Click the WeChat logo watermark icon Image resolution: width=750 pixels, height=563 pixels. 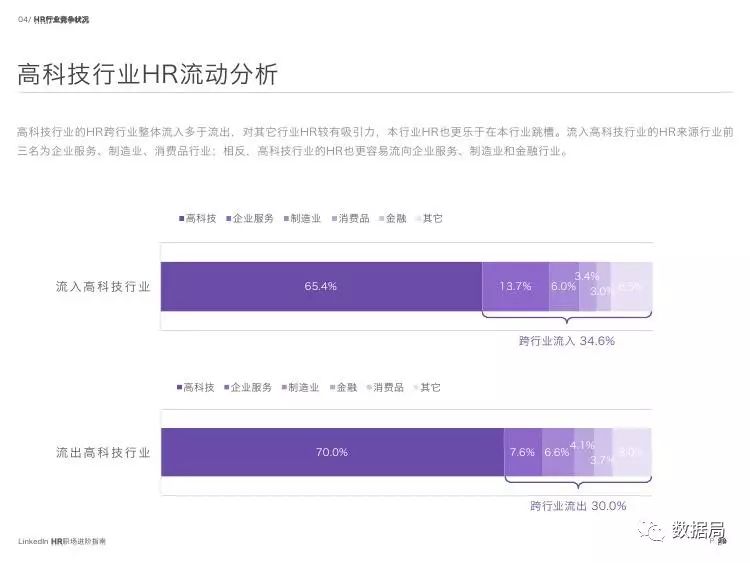[651, 530]
